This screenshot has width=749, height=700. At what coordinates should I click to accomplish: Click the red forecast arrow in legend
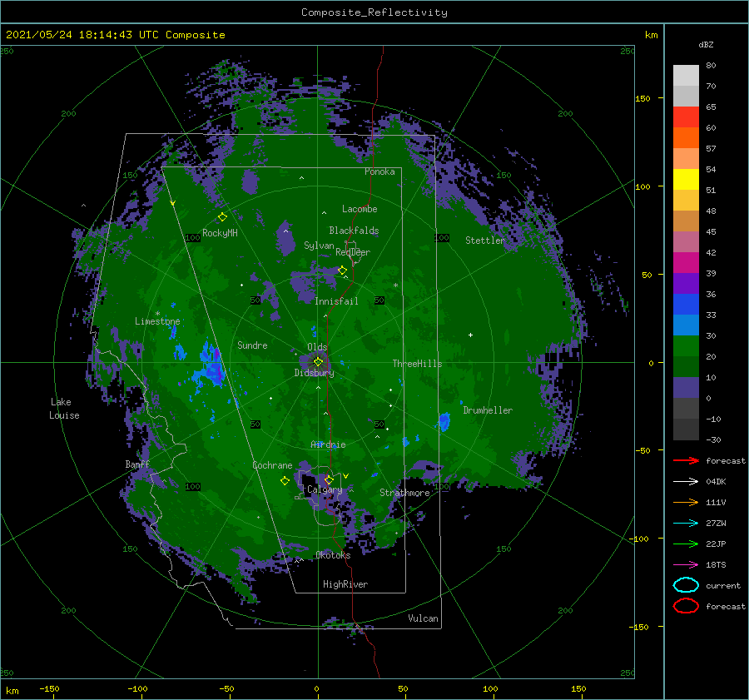click(686, 460)
